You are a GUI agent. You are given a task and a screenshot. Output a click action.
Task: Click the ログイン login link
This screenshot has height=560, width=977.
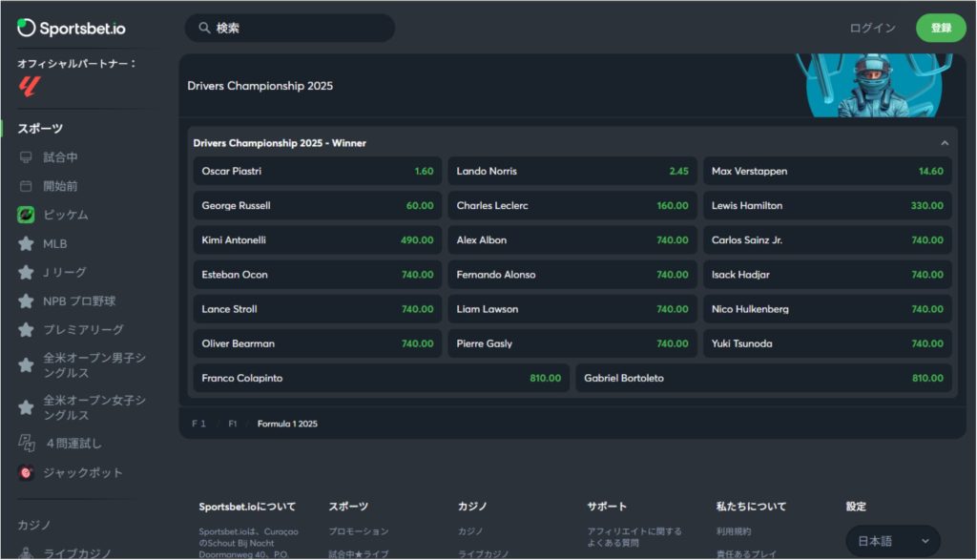click(x=872, y=28)
